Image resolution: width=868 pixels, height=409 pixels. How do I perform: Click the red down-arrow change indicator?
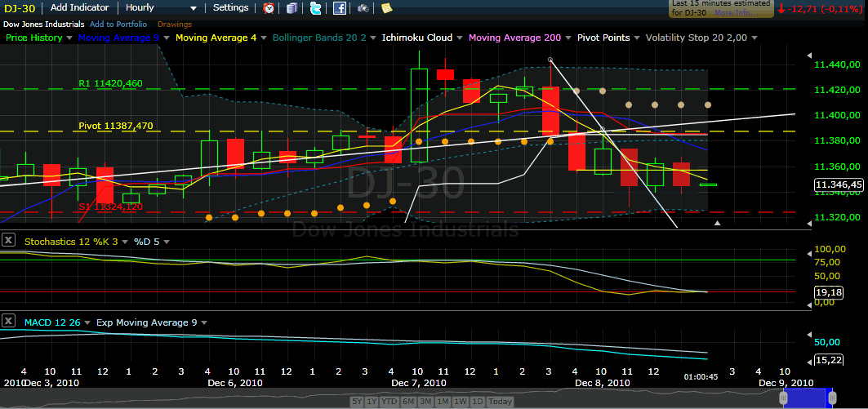(781, 8)
